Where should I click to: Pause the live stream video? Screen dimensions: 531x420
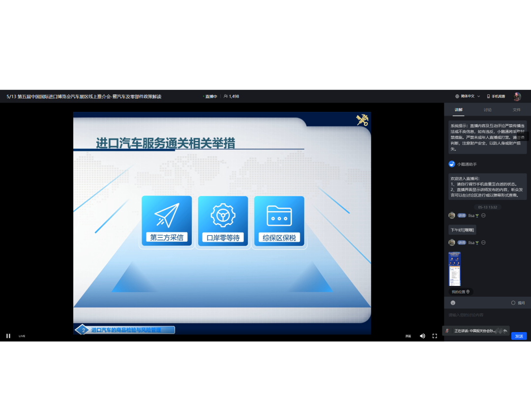point(8,336)
